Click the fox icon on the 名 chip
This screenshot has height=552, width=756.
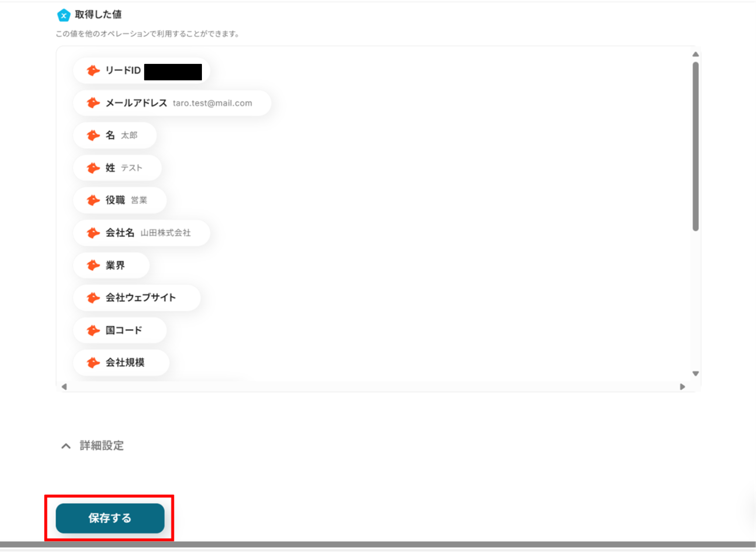[93, 135]
